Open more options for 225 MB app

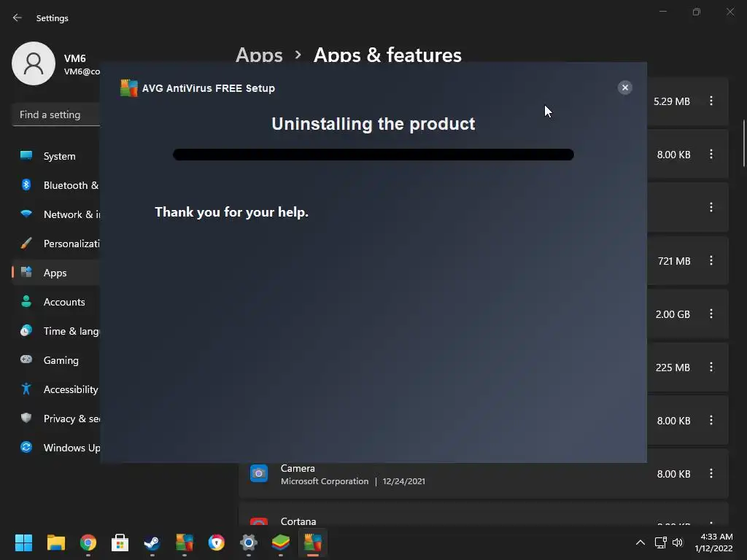(x=711, y=367)
